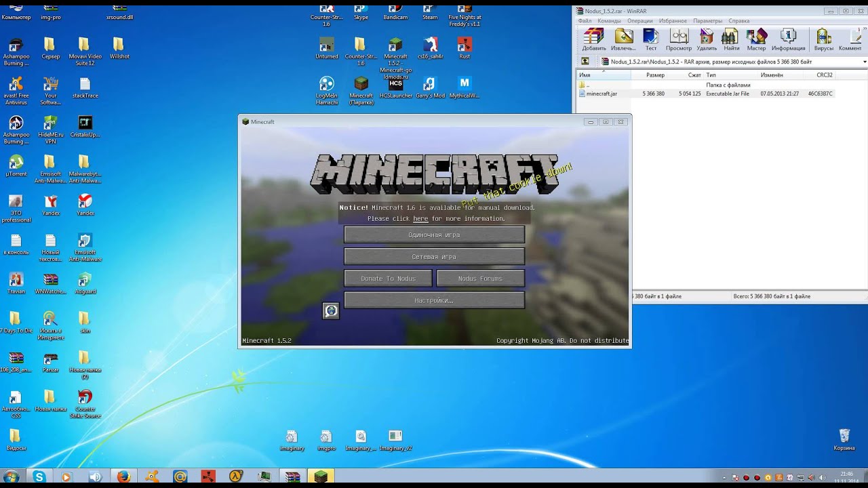Viewport: 868px width, 488px height.
Task: Expand the WinRAR archive path dropdown
Action: pyautogui.click(x=864, y=62)
